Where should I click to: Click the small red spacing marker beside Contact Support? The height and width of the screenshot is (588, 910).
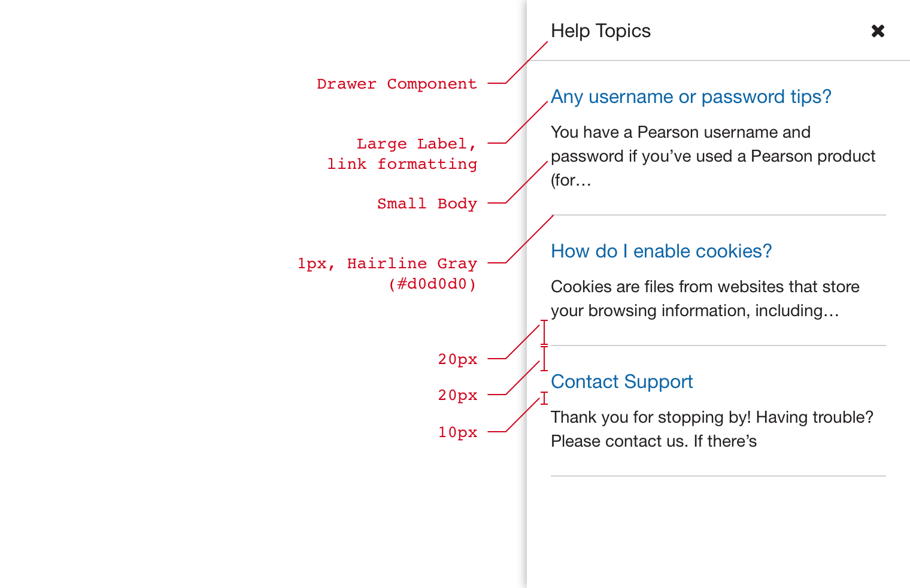coord(544,398)
